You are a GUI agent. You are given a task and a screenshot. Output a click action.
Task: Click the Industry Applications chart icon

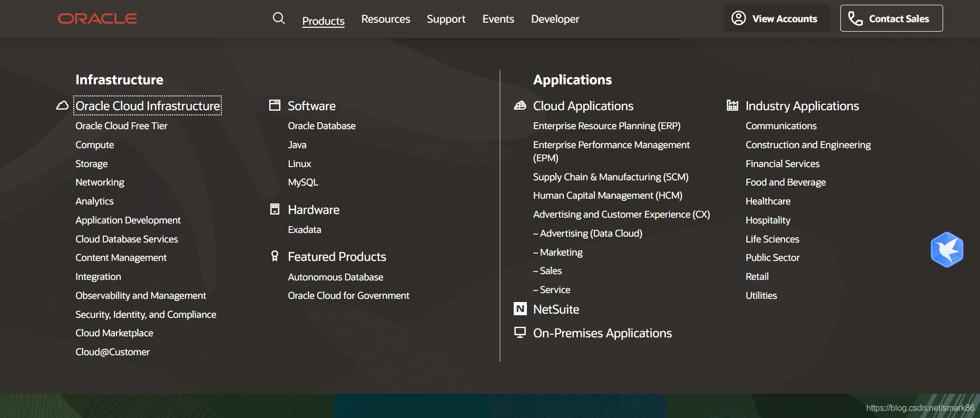pyautogui.click(x=732, y=105)
